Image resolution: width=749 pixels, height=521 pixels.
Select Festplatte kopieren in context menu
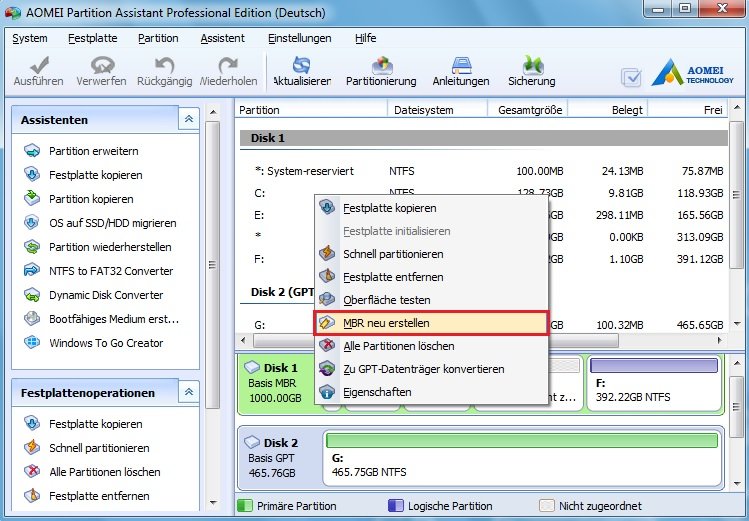(431, 208)
